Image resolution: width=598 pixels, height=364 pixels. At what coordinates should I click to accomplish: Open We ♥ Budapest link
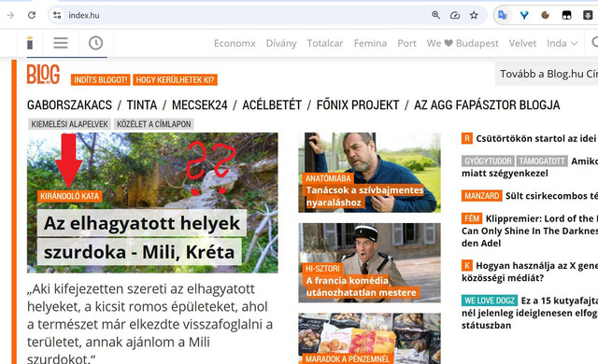pyautogui.click(x=463, y=44)
